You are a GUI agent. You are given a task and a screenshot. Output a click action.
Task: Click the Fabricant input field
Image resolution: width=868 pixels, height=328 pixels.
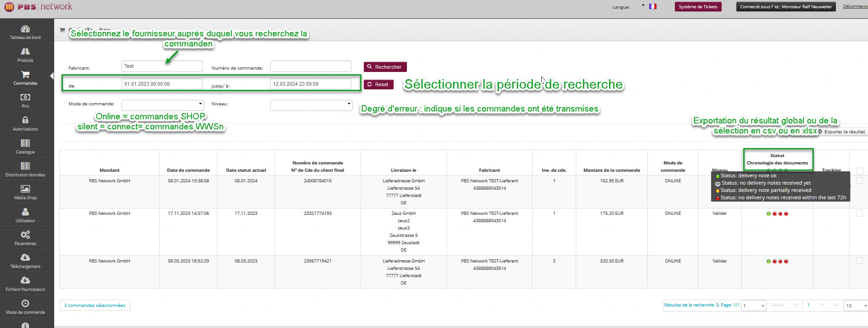162,66
